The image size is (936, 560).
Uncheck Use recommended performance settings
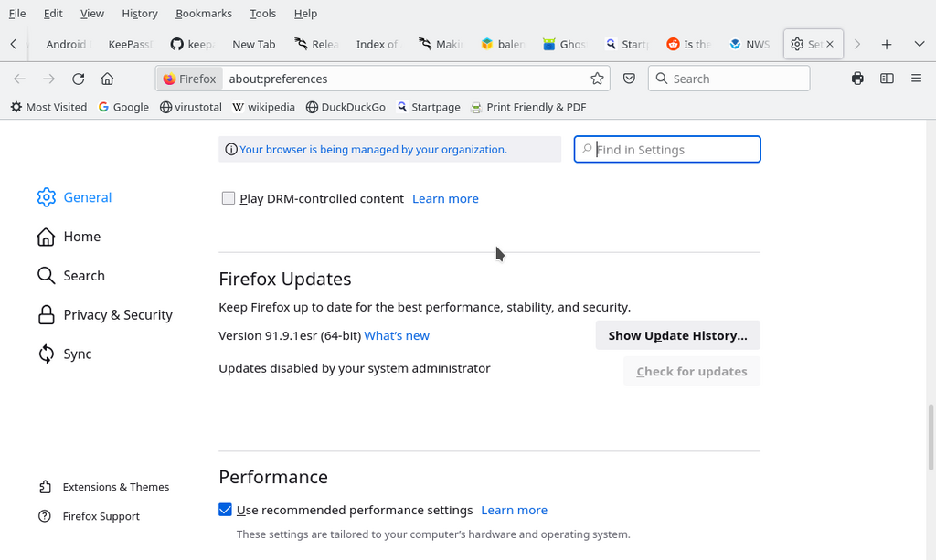(x=225, y=510)
